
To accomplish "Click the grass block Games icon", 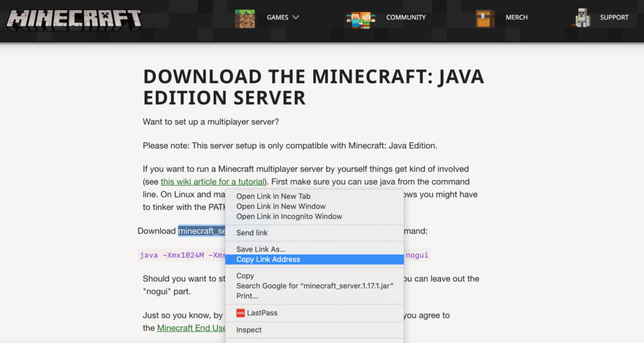I will pyautogui.click(x=245, y=18).
